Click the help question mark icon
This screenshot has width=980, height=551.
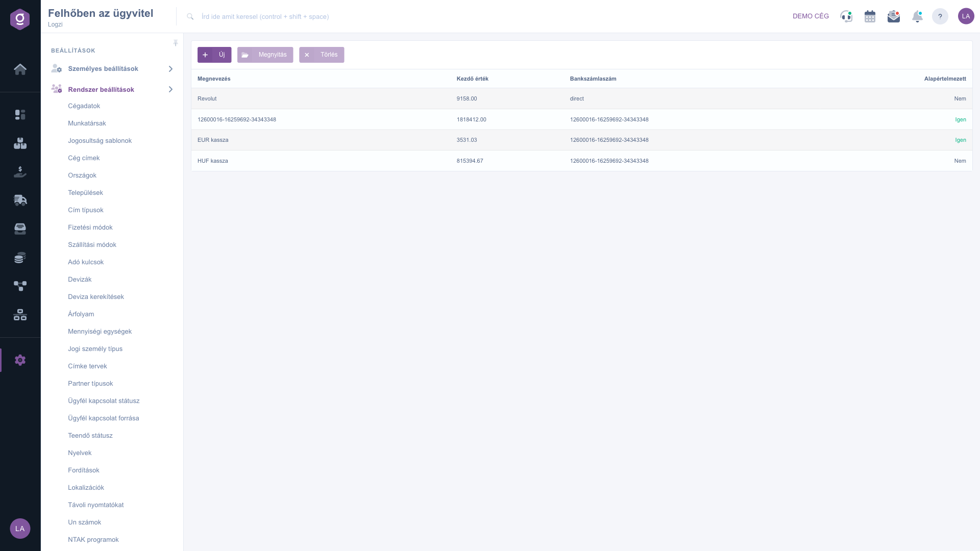click(940, 16)
